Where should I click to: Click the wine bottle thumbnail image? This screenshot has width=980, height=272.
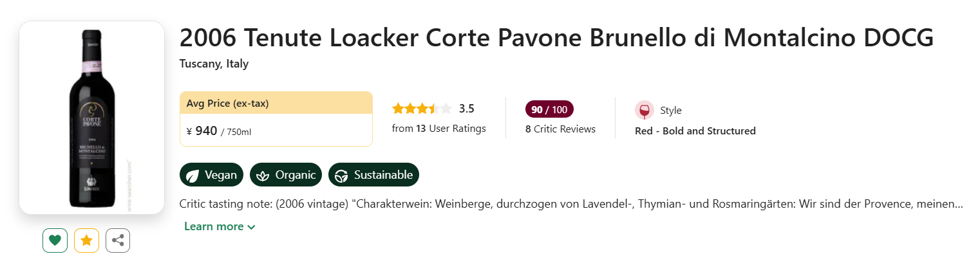tap(92, 118)
